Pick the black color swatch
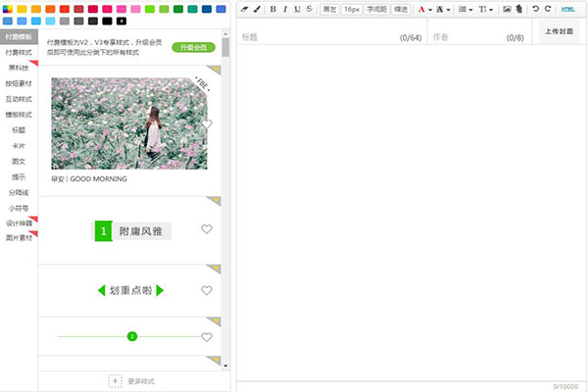 [107, 21]
